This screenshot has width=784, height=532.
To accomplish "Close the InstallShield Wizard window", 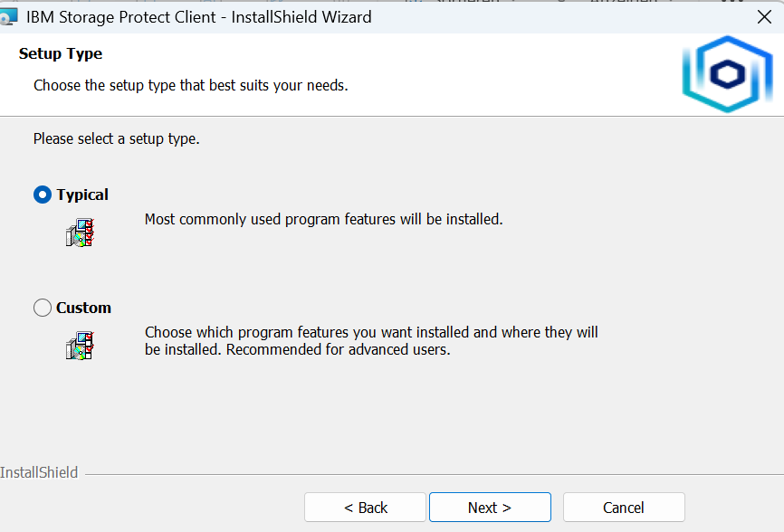I will click(x=763, y=16).
